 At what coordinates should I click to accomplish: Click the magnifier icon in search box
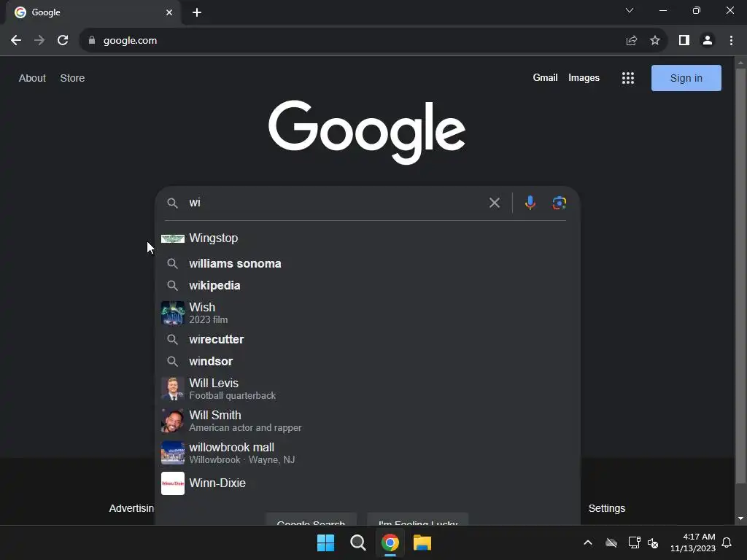pos(172,203)
